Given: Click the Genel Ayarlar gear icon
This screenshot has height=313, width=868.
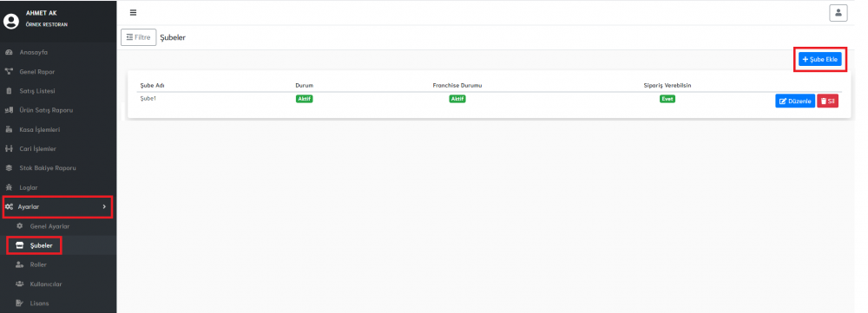Looking at the screenshot, I should [x=20, y=226].
